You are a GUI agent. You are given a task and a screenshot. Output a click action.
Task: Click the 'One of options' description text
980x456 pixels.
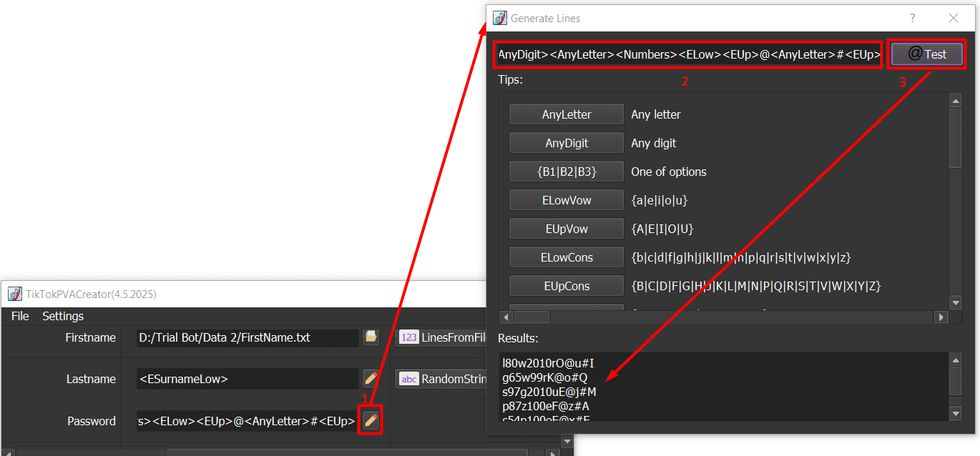(x=669, y=172)
